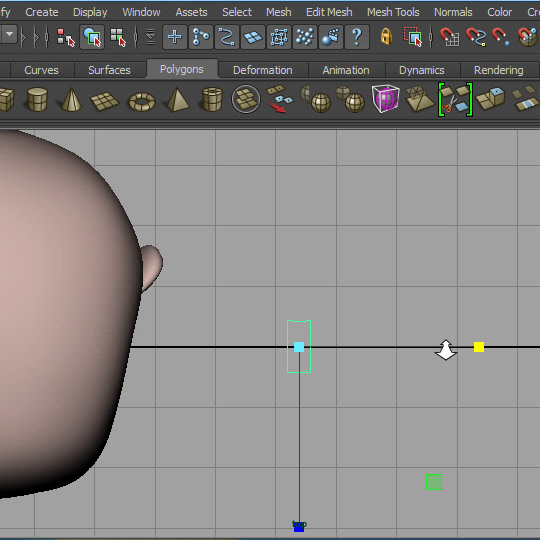Click the yellow manipulator handle square
This screenshot has height=540, width=540.
pos(479,347)
